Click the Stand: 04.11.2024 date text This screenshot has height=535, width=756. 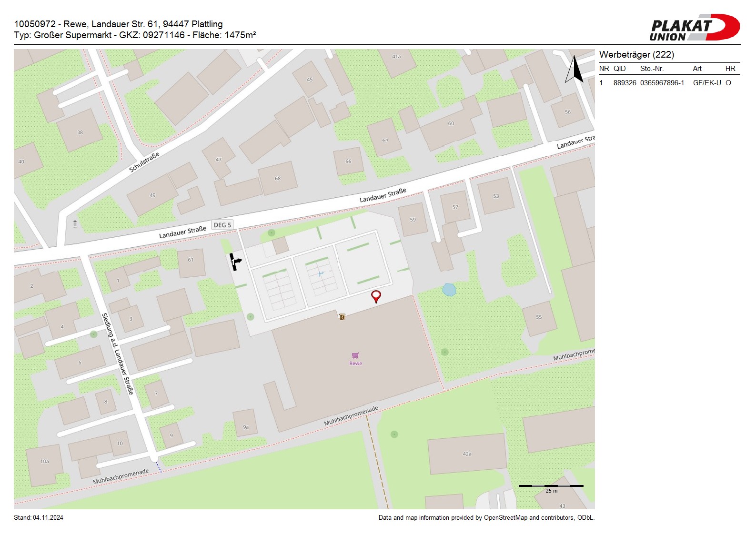point(39,518)
